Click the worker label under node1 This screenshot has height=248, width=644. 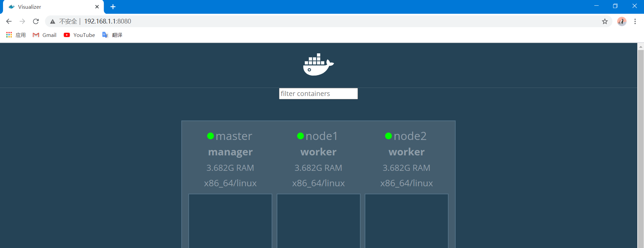[x=318, y=152]
